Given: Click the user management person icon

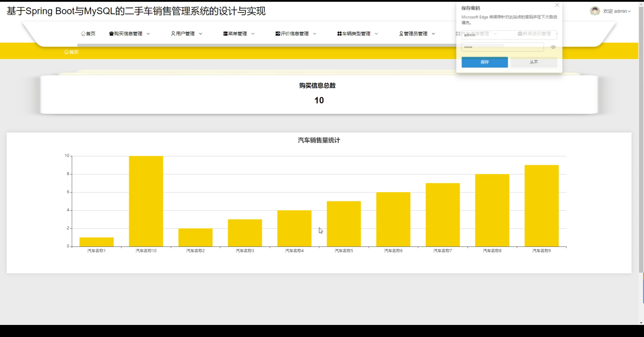Looking at the screenshot, I should pyautogui.click(x=173, y=34).
